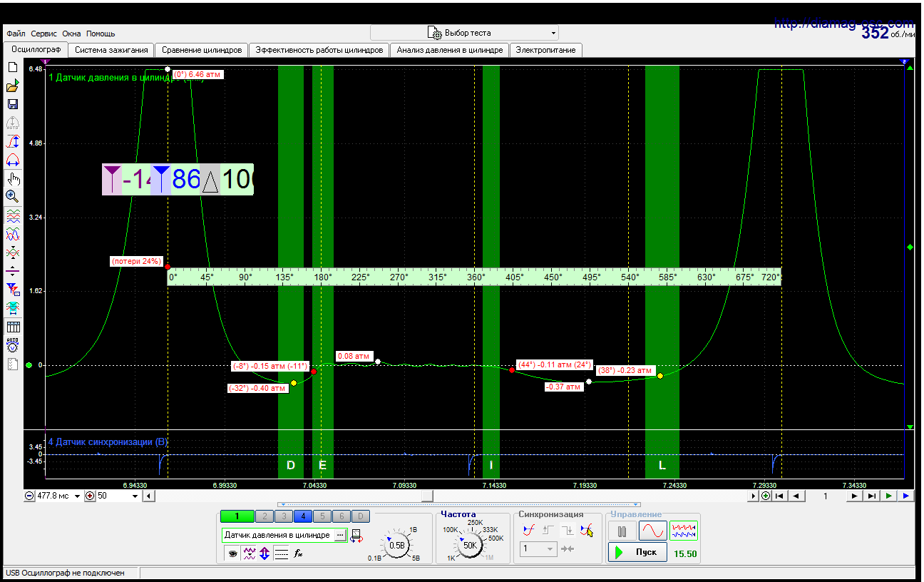Viewport: 924px width, 582px height.
Task: Click the waveform invert icon in channel panel
Action: 249,553
